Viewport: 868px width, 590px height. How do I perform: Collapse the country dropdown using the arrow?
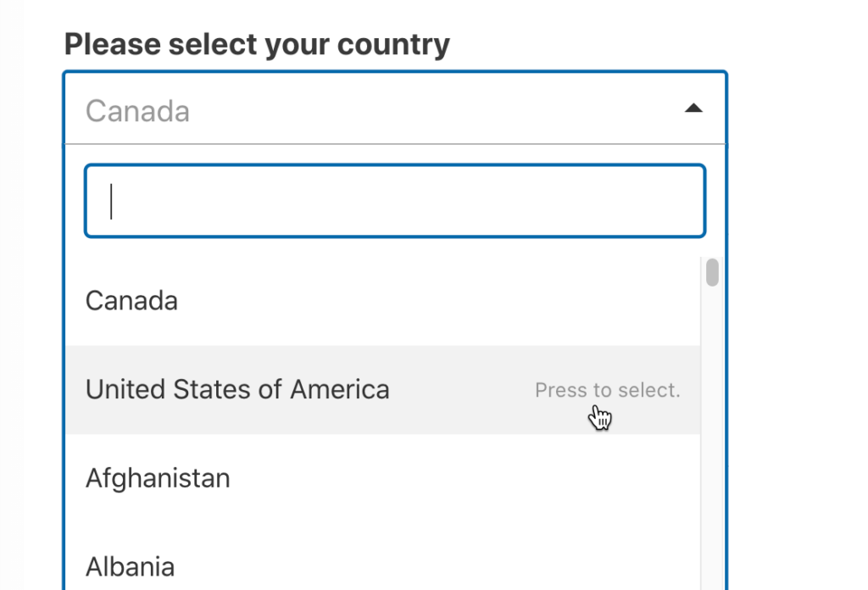pos(694,108)
